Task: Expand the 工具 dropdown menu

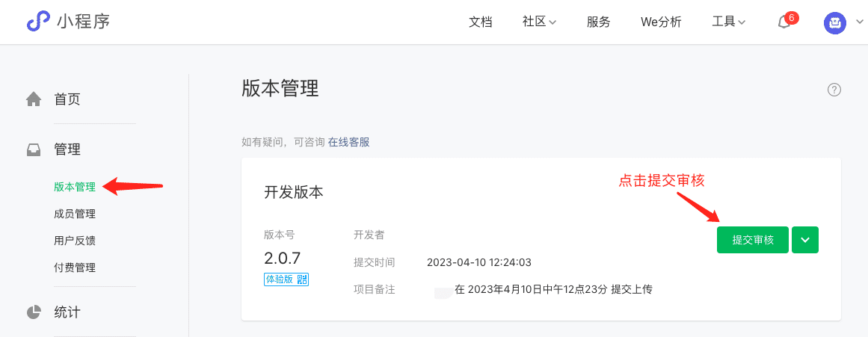Action: [728, 22]
